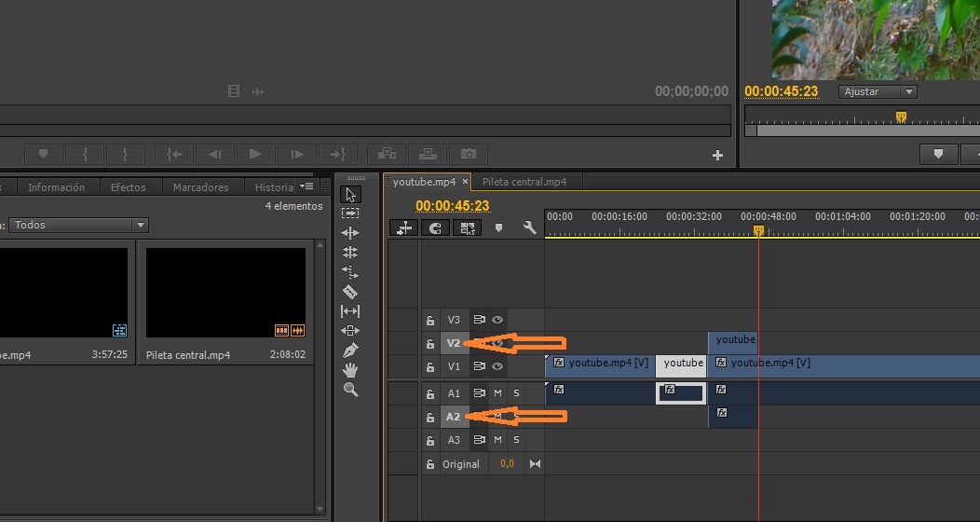
Task: Toggle Snap magnet in timeline
Action: point(436,228)
